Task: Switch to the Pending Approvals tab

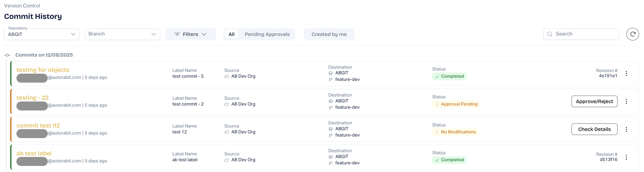Action: click(267, 34)
